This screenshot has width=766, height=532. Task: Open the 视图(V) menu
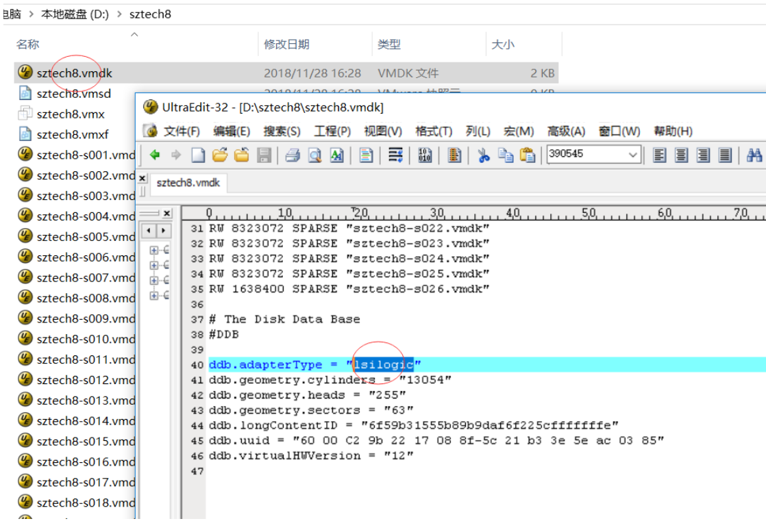pyautogui.click(x=383, y=131)
